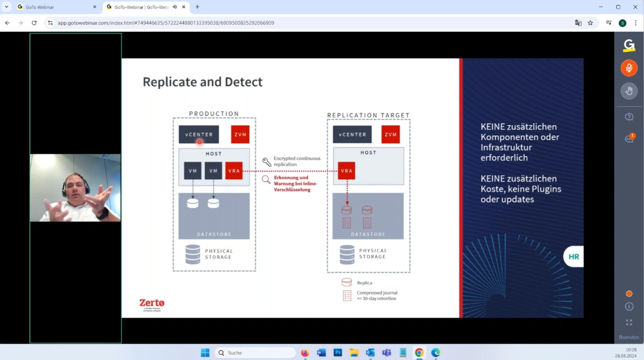Open a new browser tab
This screenshot has width=644, height=360.
tap(197, 7)
